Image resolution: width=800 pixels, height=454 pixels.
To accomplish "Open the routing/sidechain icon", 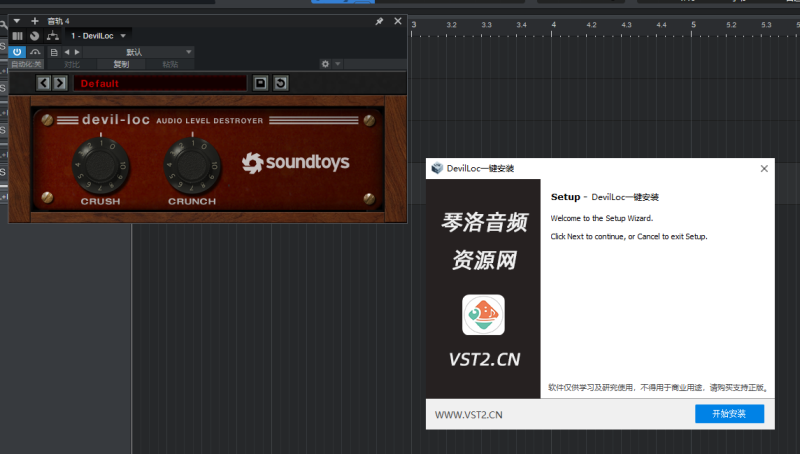I will tap(53, 35).
